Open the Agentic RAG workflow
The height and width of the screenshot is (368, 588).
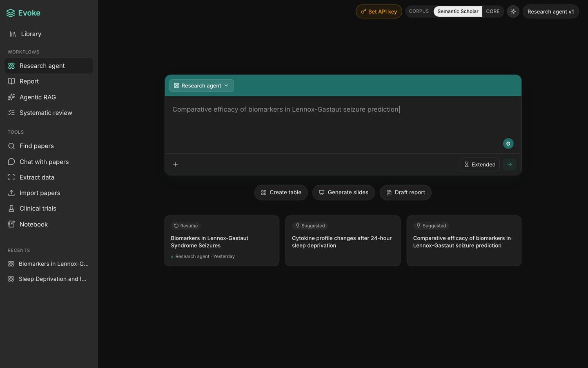pyautogui.click(x=49, y=97)
